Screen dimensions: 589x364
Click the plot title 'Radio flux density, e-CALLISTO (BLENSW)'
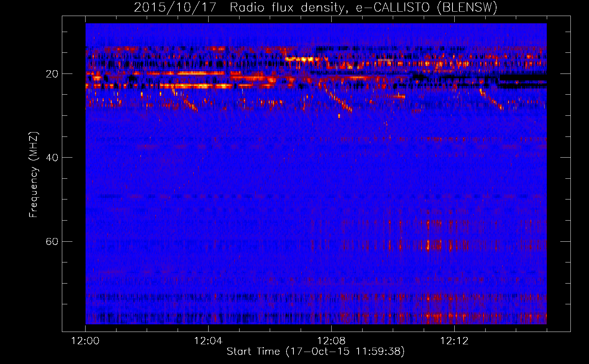(363, 7)
